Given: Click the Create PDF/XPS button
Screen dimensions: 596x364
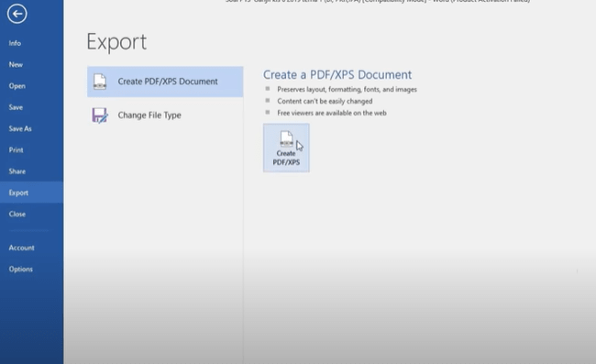Looking at the screenshot, I should tap(286, 148).
